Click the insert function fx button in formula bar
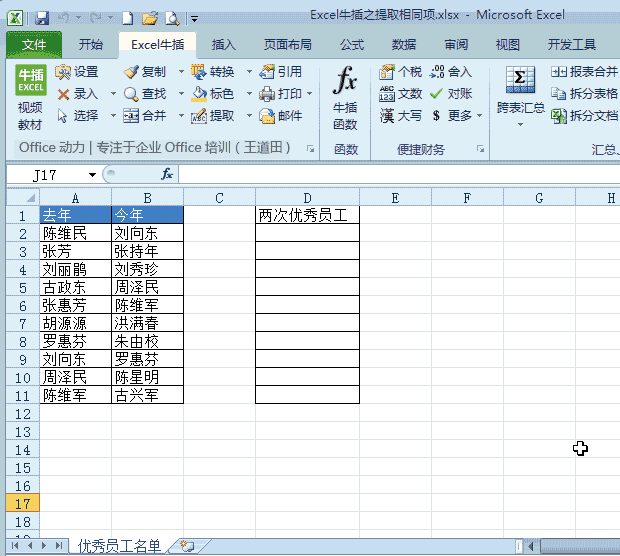620x556 pixels. 167,174
